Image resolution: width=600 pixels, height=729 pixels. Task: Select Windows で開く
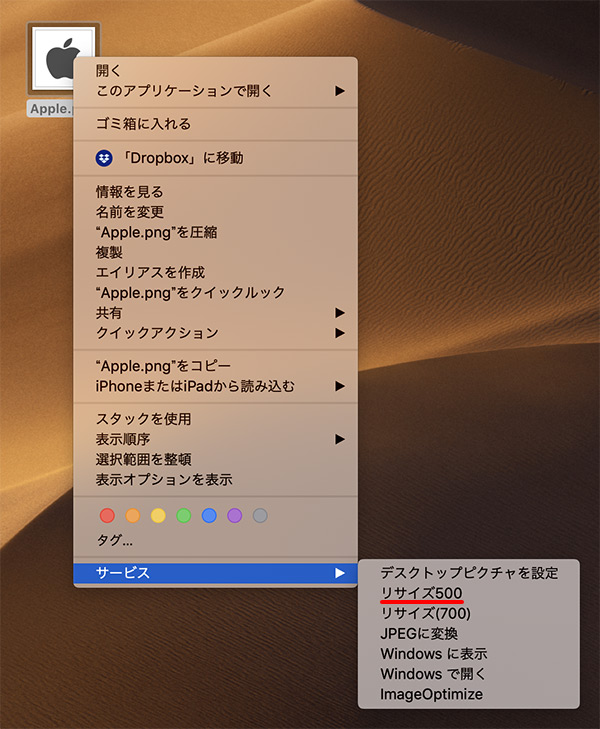pos(469,674)
